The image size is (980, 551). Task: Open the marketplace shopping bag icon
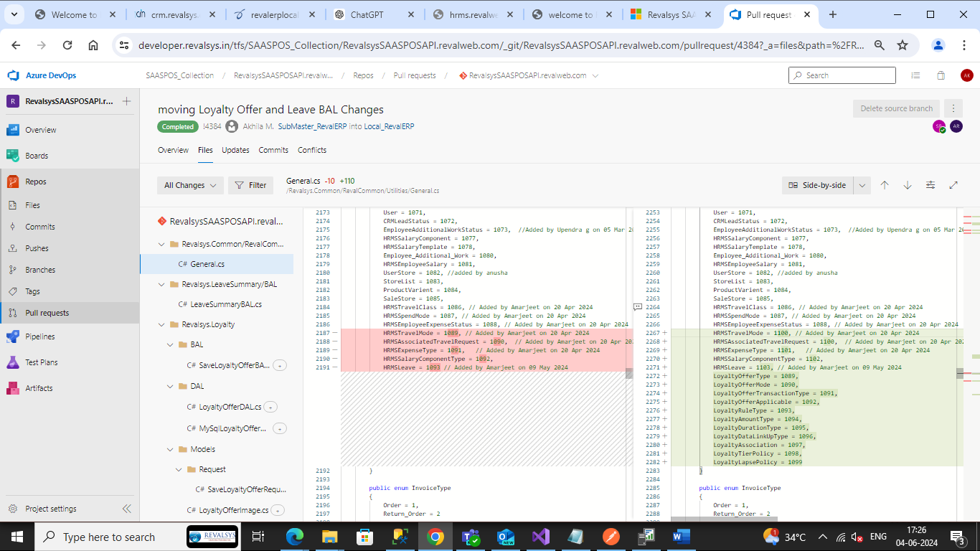941,75
